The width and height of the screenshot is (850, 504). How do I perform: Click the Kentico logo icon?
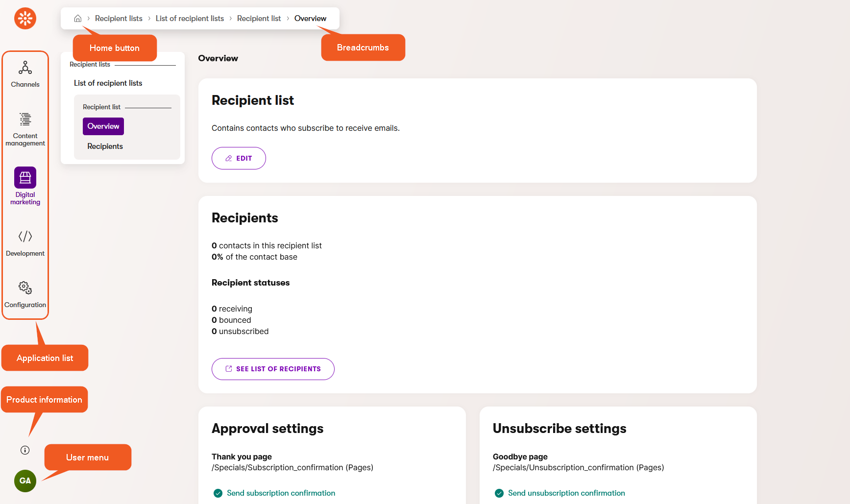point(25,19)
